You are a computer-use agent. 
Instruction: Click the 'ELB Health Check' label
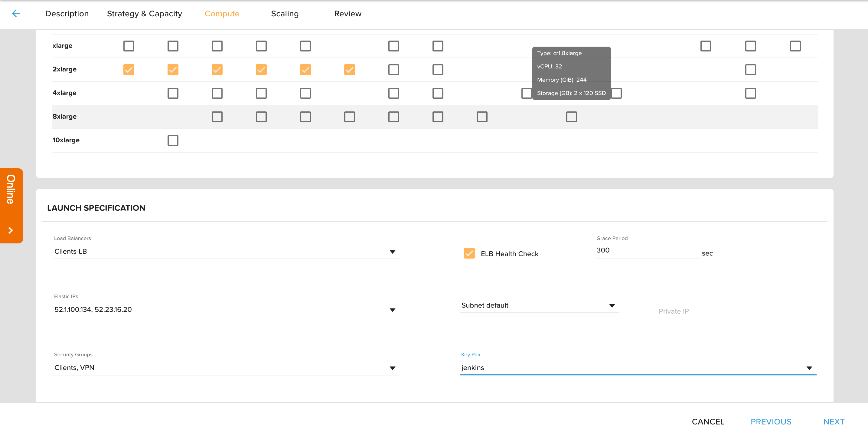pyautogui.click(x=510, y=254)
